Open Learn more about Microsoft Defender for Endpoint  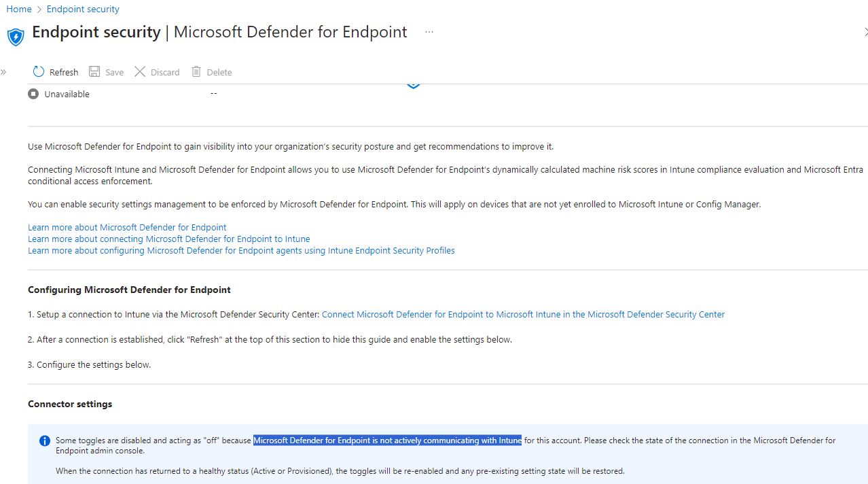point(127,227)
